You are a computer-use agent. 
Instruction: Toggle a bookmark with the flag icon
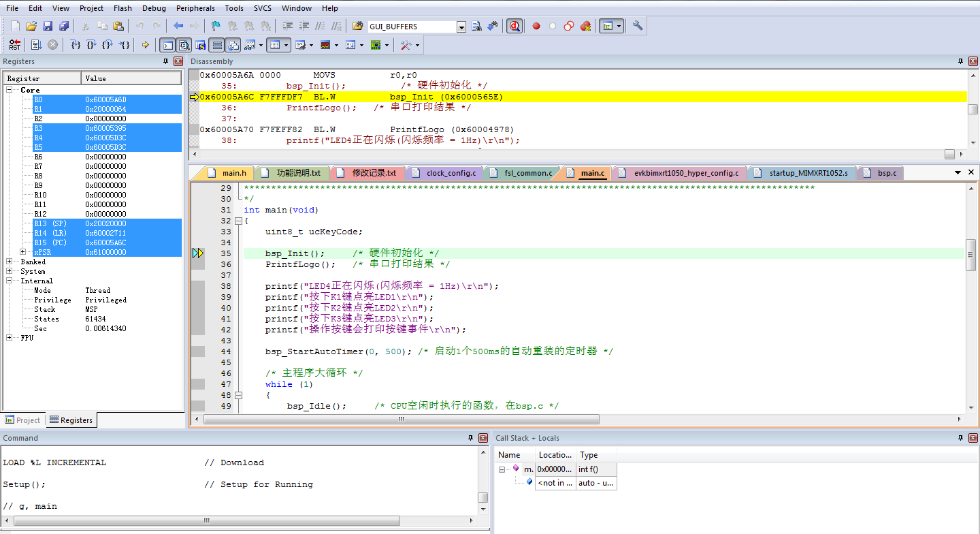coord(216,26)
